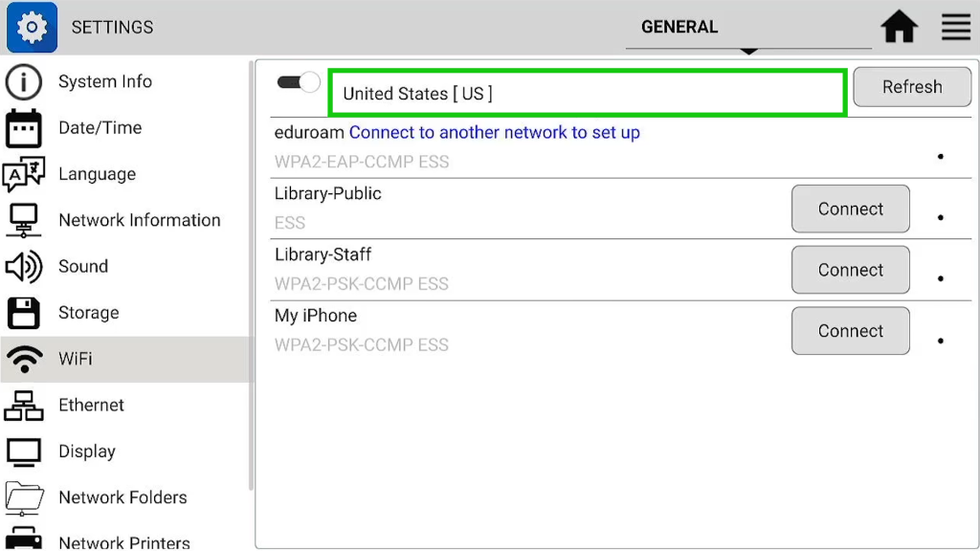Toggle the WiFi on/off switch
The width and height of the screenshot is (980, 551).
[299, 82]
